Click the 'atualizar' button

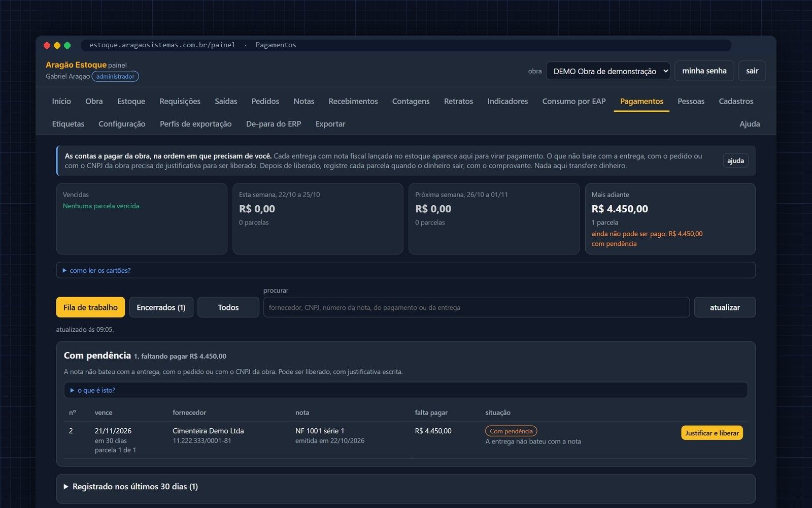(x=725, y=307)
